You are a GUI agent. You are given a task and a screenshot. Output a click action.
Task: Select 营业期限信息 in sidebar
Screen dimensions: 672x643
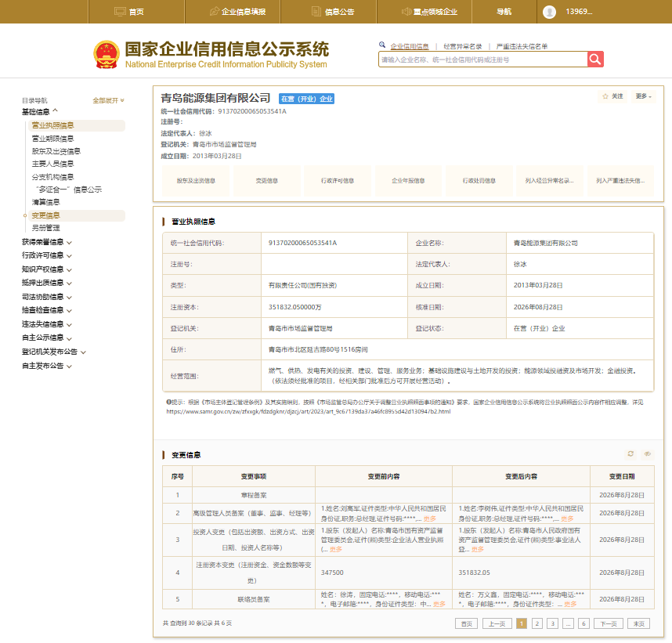(52, 139)
